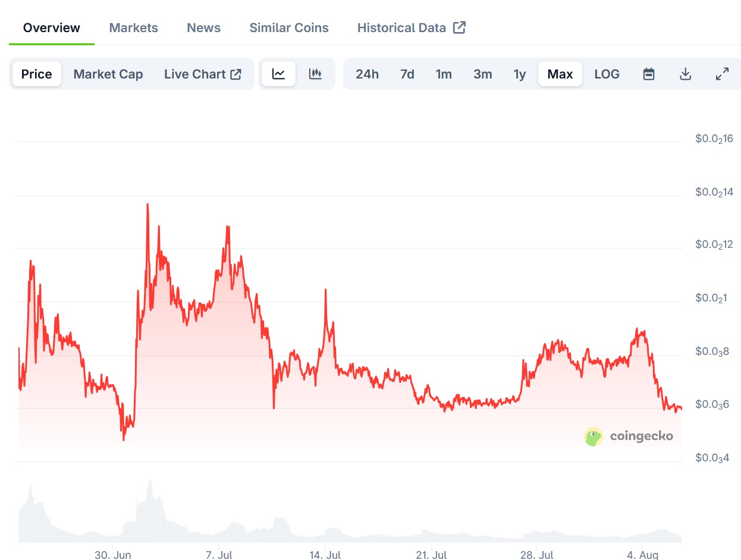
Task: Click the $0.0₂1 price axis label
Action: point(711,298)
